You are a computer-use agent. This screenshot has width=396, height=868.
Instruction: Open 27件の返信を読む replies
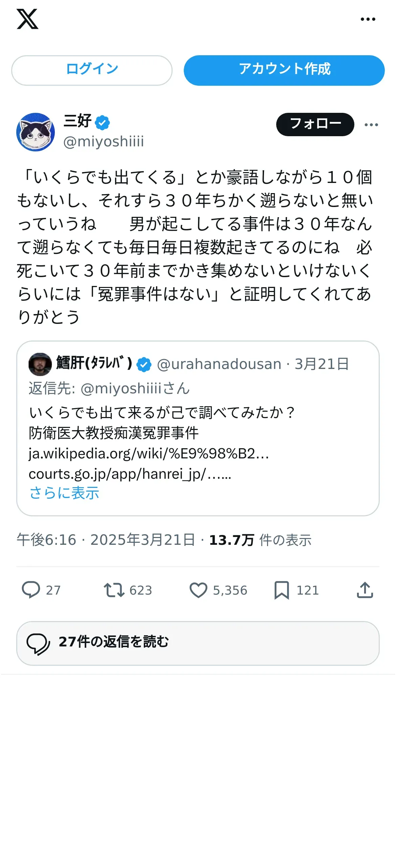pos(198,643)
